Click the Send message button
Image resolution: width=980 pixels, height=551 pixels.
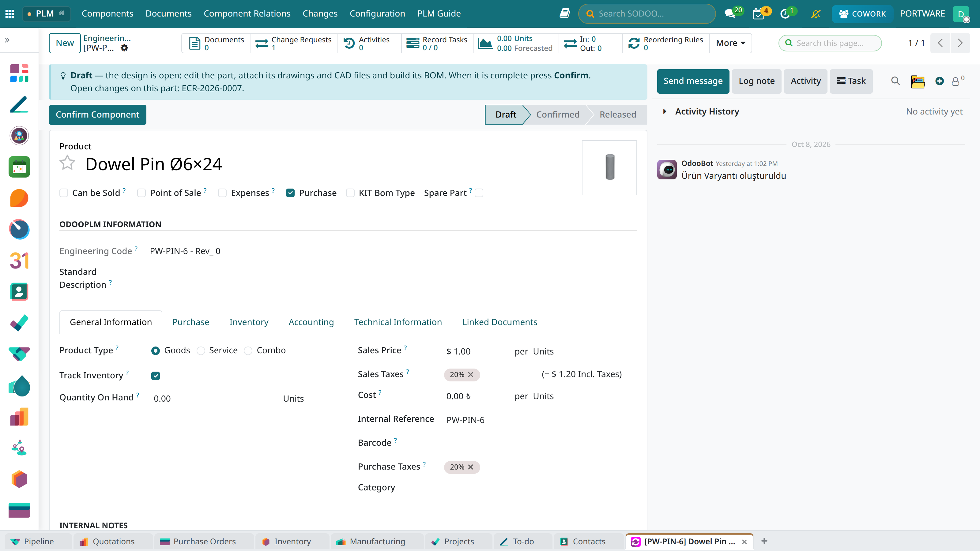click(x=693, y=81)
